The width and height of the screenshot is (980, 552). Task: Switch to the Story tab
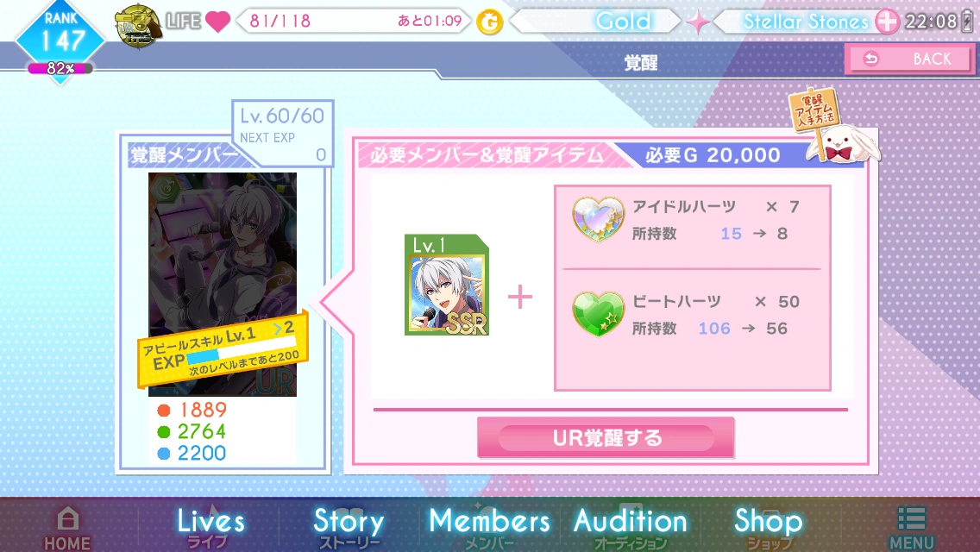coord(349,526)
